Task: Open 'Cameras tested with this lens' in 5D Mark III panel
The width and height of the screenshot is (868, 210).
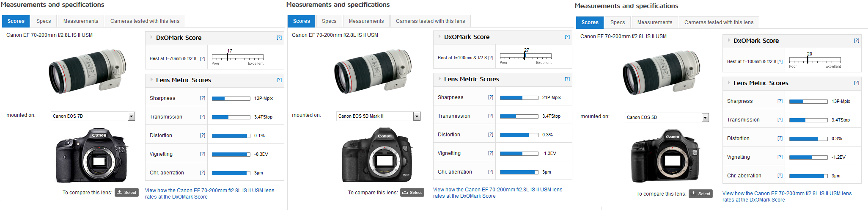Action: pos(430,21)
